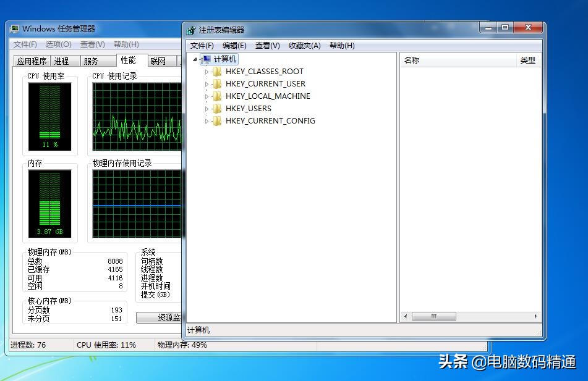The width and height of the screenshot is (588, 381).
Task: Click the horizontal scrollbar thumb in values pane
Action: 434,317
